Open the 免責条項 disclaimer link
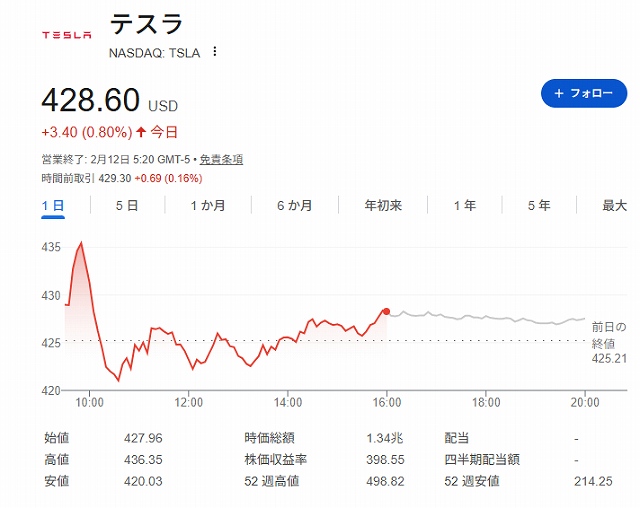Viewport: 640px width, 508px height. [x=220, y=159]
